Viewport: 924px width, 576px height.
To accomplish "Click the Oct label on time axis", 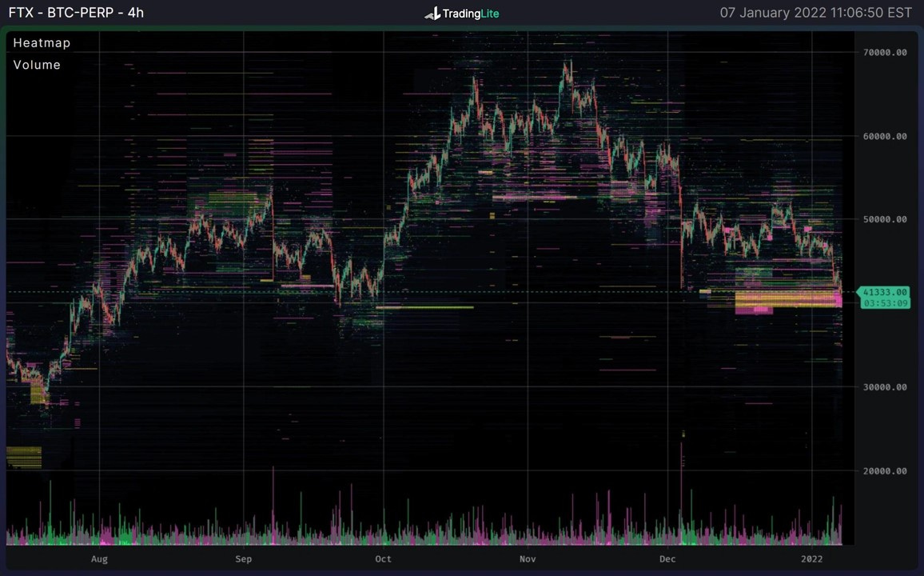I will 383,559.
